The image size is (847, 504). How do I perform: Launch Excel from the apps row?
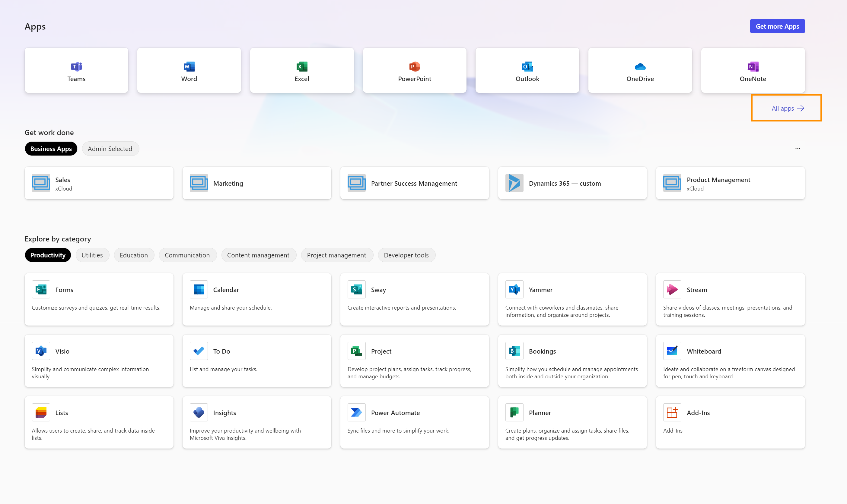coord(301,70)
